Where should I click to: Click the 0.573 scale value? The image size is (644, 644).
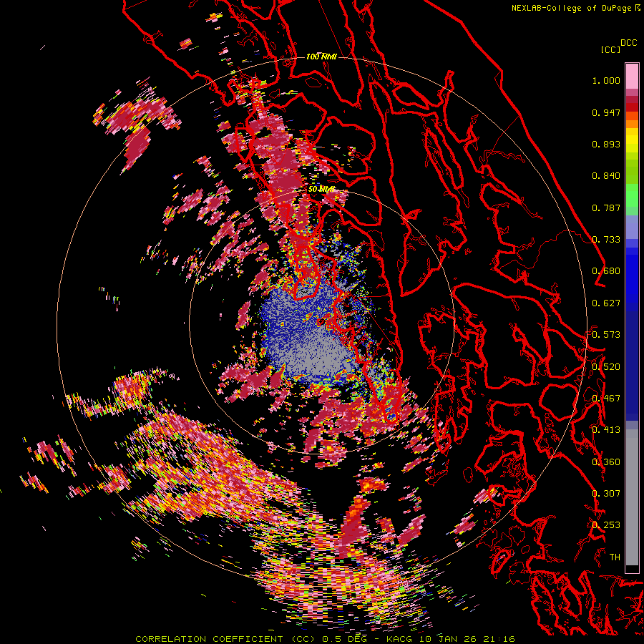pyautogui.click(x=606, y=335)
